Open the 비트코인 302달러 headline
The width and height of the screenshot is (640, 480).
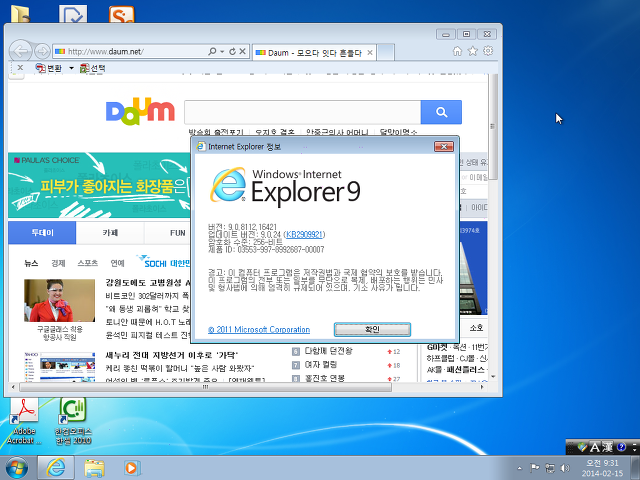(147, 296)
